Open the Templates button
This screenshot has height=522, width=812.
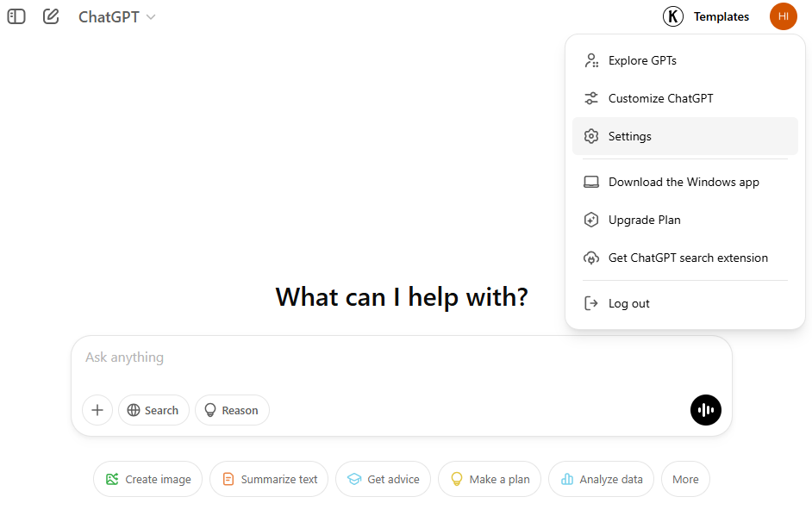(721, 16)
